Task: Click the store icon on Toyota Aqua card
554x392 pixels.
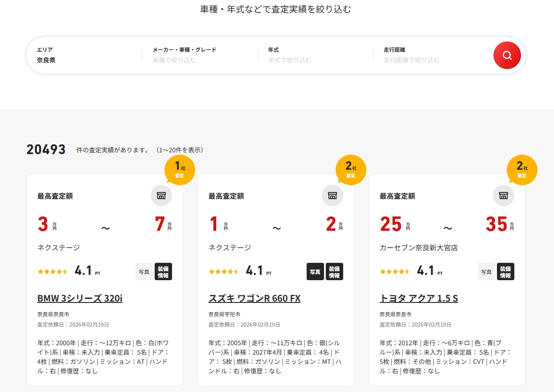Action: (503, 196)
